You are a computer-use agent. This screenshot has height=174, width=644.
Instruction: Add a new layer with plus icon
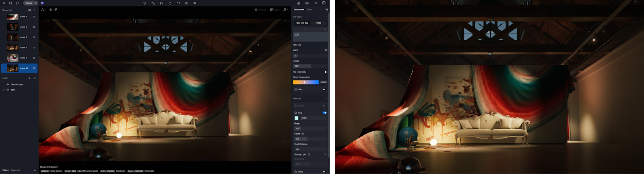(30, 78)
